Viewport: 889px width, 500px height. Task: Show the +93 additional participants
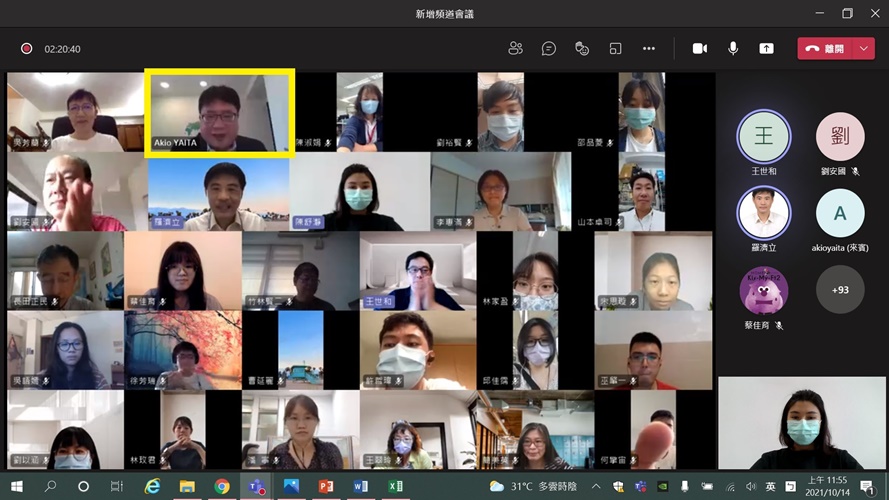tap(840, 290)
